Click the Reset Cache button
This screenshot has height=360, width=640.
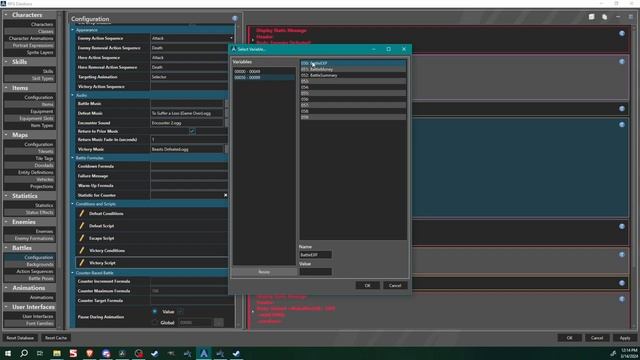coord(56,338)
